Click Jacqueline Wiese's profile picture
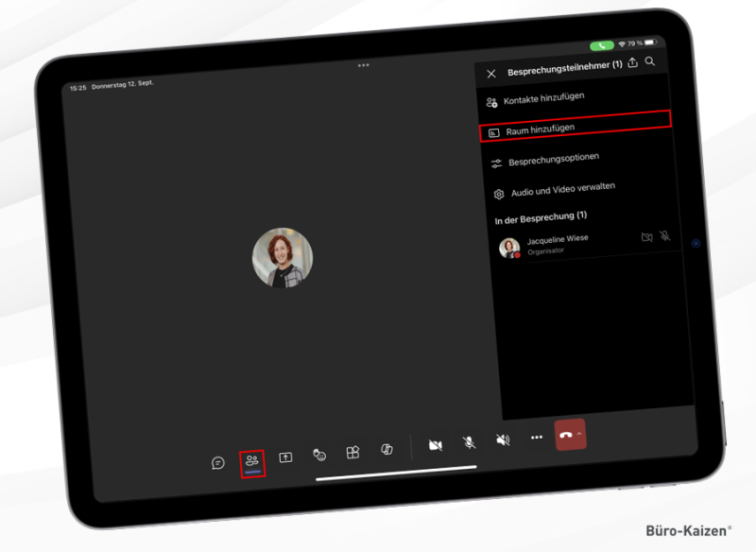Screen dimensions: 756x552 (510, 248)
